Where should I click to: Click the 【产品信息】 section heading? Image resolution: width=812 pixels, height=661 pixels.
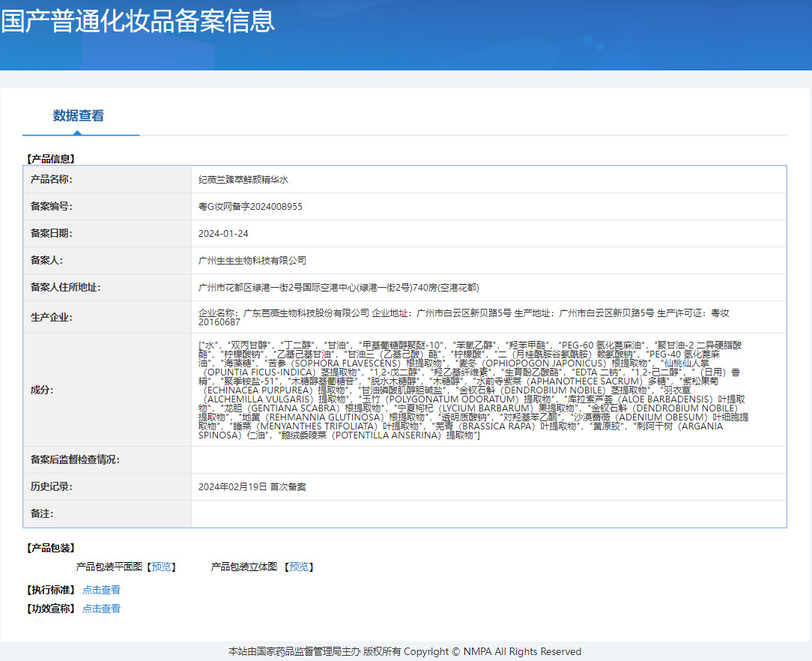(x=51, y=159)
